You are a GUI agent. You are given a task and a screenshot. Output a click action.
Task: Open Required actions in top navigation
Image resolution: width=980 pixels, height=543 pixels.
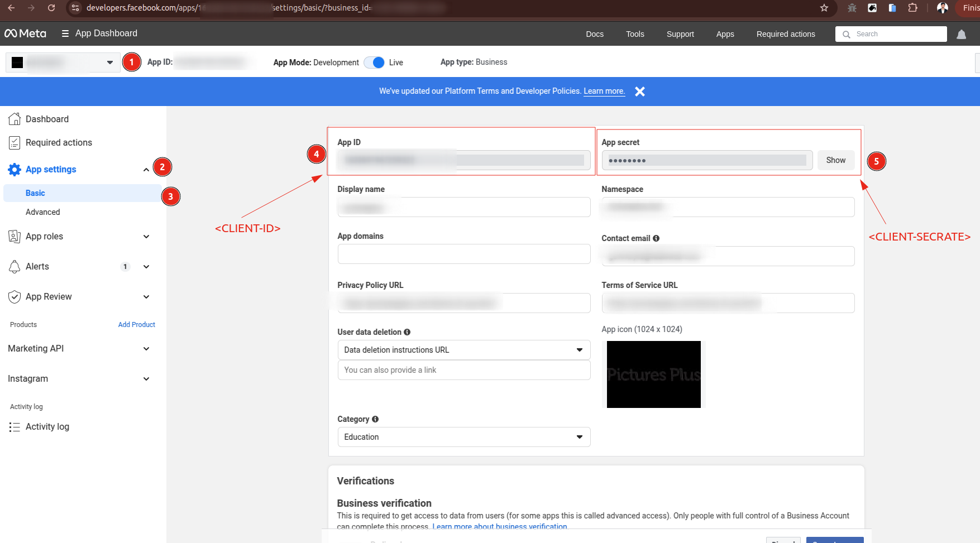[x=786, y=34]
